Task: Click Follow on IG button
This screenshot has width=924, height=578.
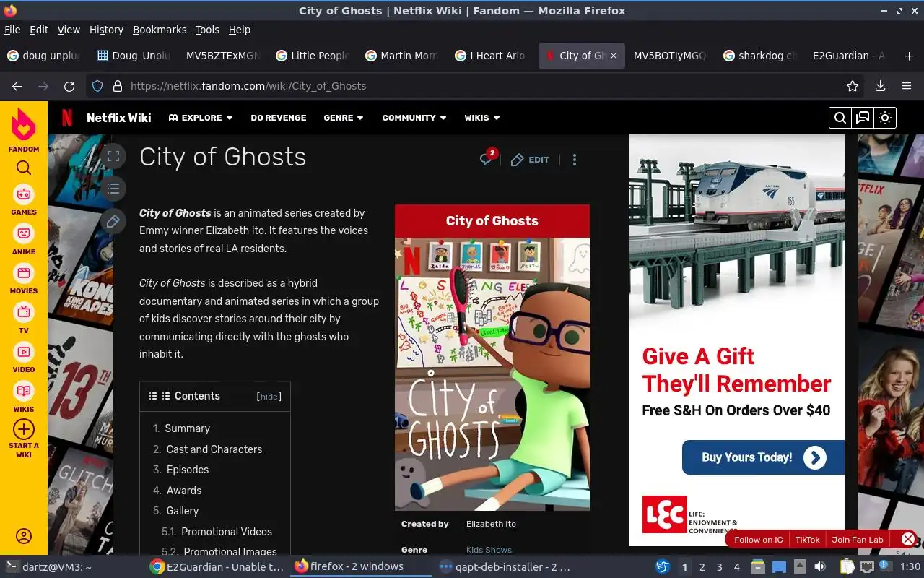Action: coord(758,540)
